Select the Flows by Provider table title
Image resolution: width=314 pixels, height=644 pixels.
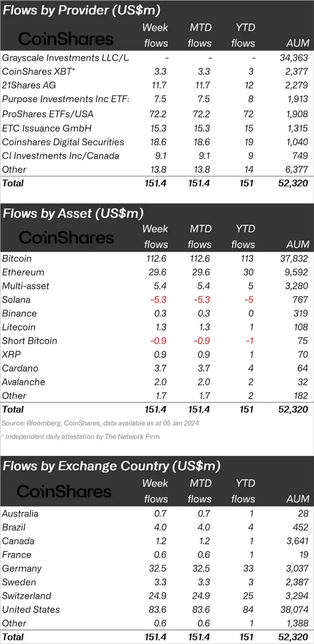[81, 10]
